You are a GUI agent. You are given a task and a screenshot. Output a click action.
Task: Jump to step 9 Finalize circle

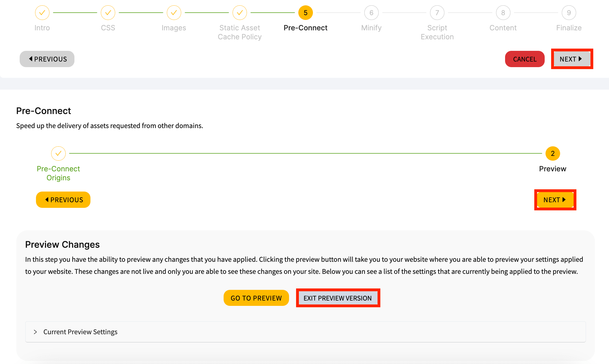click(569, 13)
